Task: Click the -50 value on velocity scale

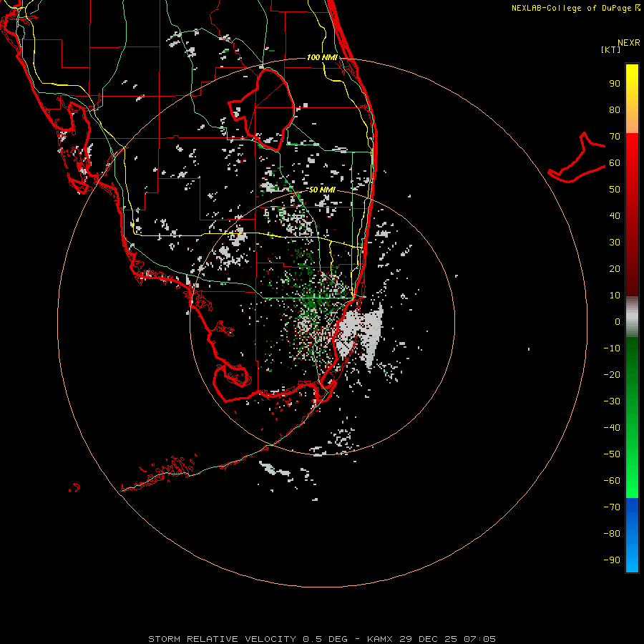Action: [x=612, y=454]
